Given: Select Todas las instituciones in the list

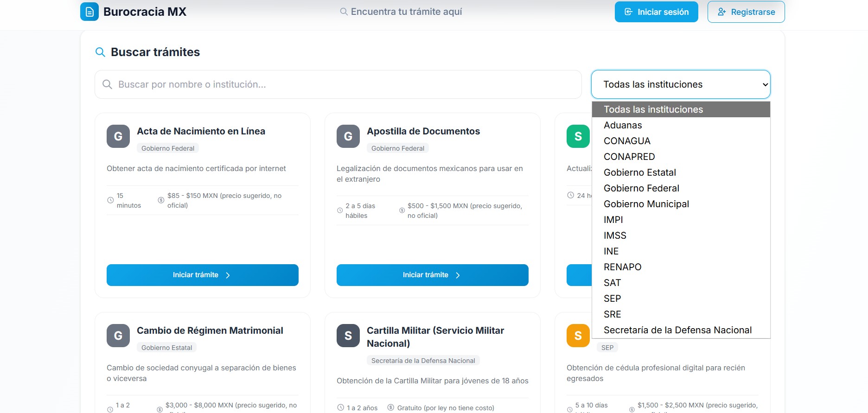Looking at the screenshot, I should click(681, 109).
